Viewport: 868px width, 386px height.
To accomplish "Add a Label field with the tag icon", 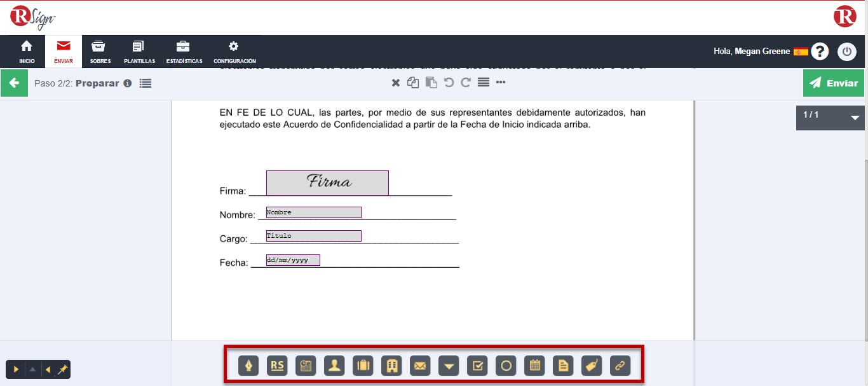I will click(x=591, y=366).
